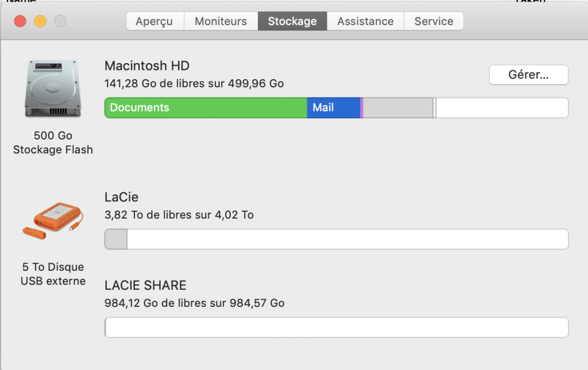Click the red close window button
This screenshot has width=588, height=370.
(20, 21)
